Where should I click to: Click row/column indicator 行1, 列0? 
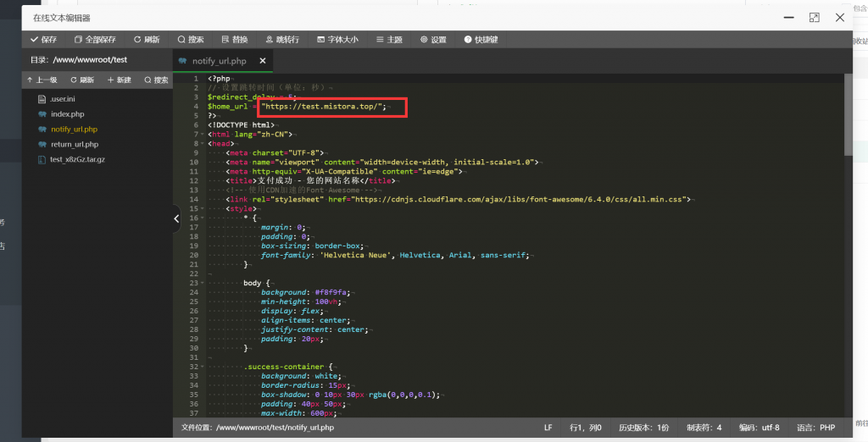(586, 428)
